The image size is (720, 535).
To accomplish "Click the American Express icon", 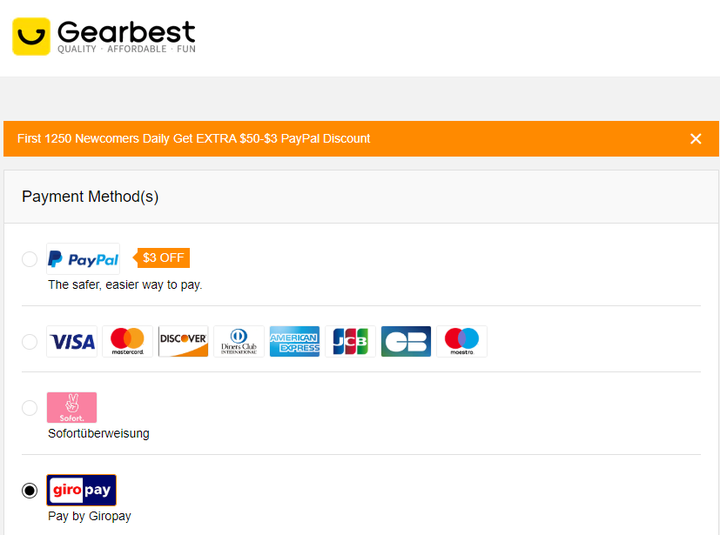I will (295, 341).
